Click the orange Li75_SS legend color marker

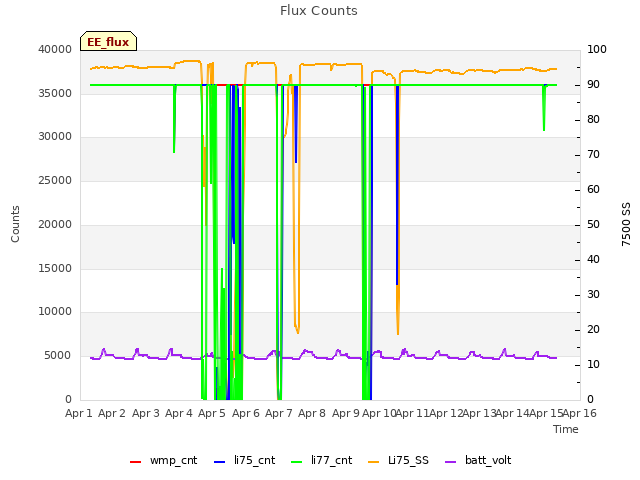pos(373,462)
